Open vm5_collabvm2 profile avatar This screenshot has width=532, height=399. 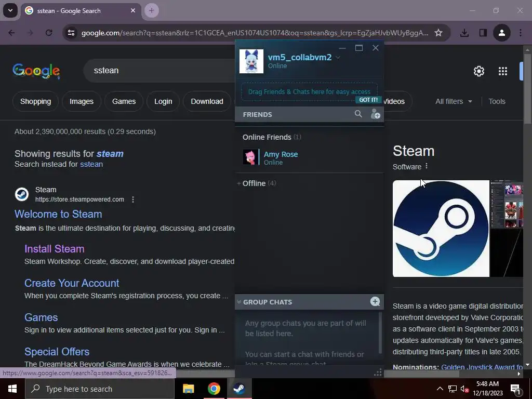tap(251, 61)
